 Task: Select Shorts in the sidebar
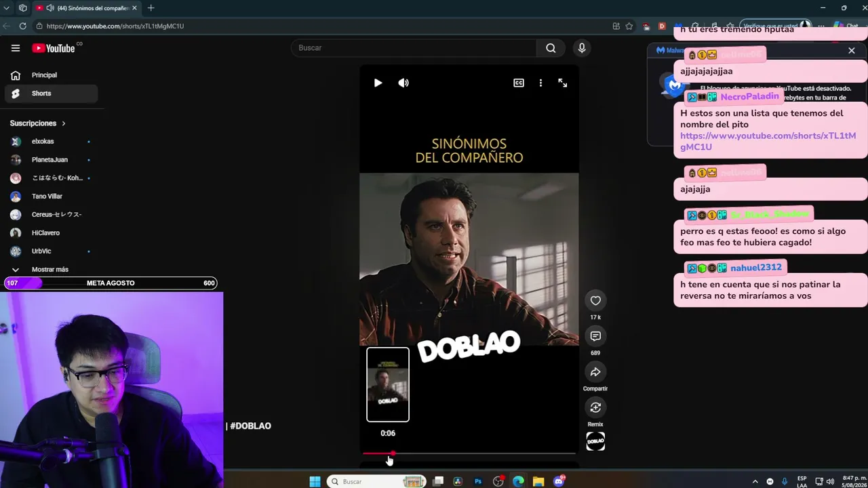tap(51, 94)
